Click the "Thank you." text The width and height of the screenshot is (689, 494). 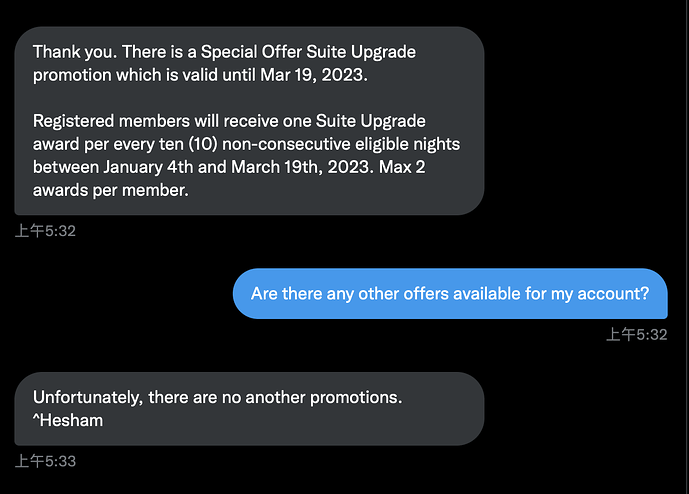click(72, 51)
